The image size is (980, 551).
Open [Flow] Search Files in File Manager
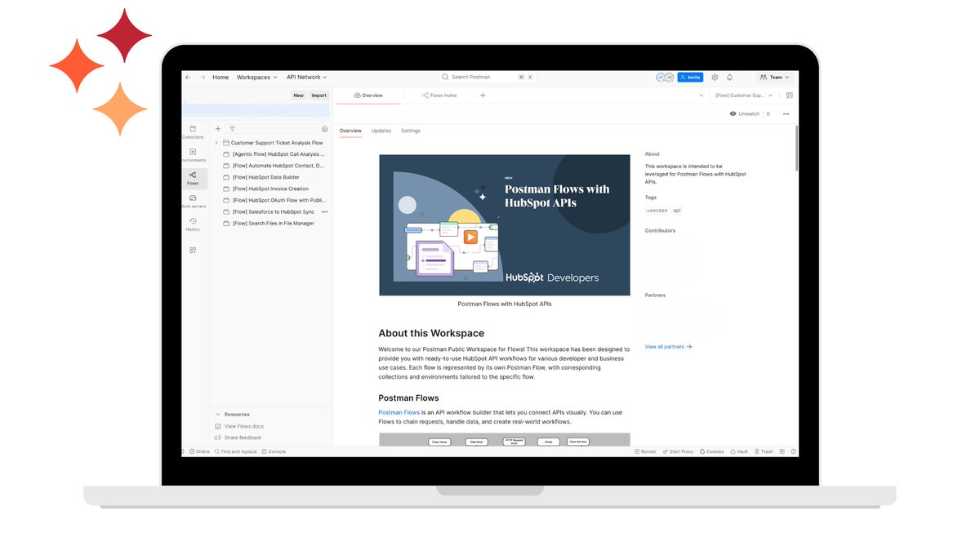click(x=269, y=223)
